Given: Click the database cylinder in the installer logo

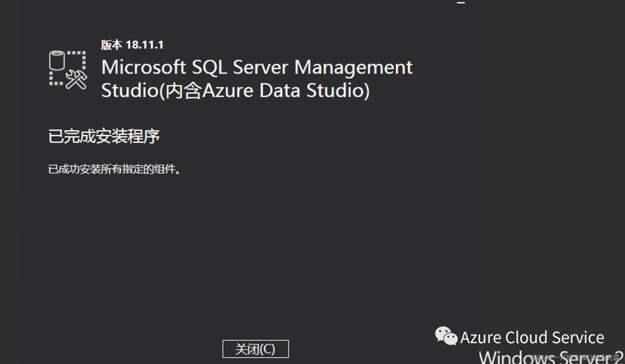Looking at the screenshot, I should tap(57, 60).
